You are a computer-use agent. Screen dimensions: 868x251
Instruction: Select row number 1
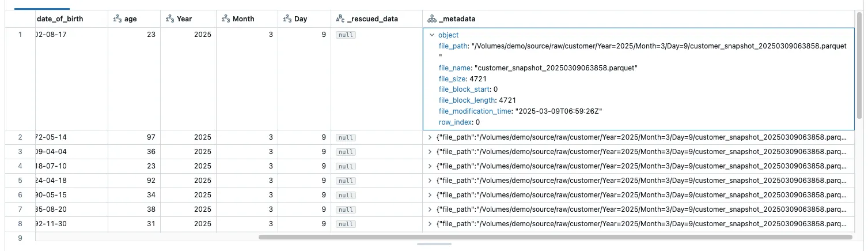20,35
